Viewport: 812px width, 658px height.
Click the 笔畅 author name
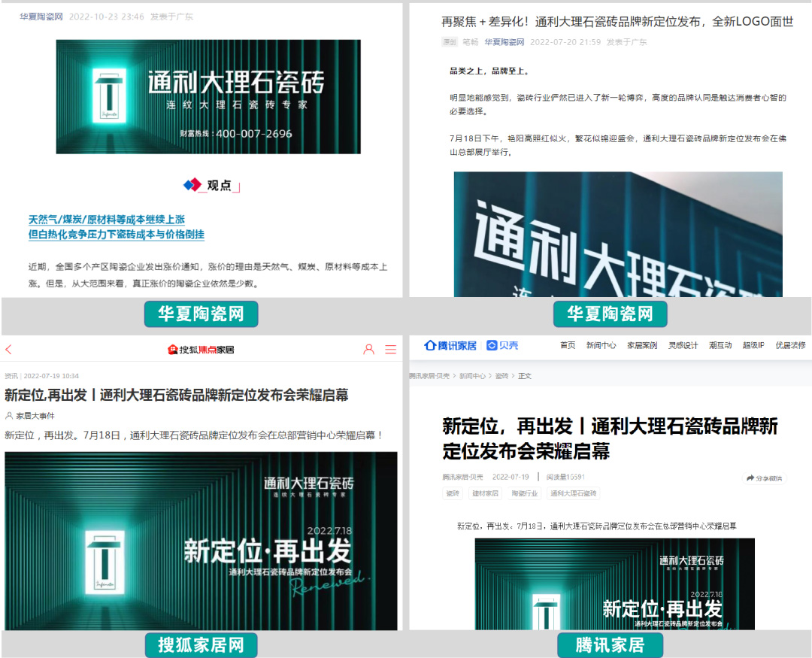[x=470, y=42]
